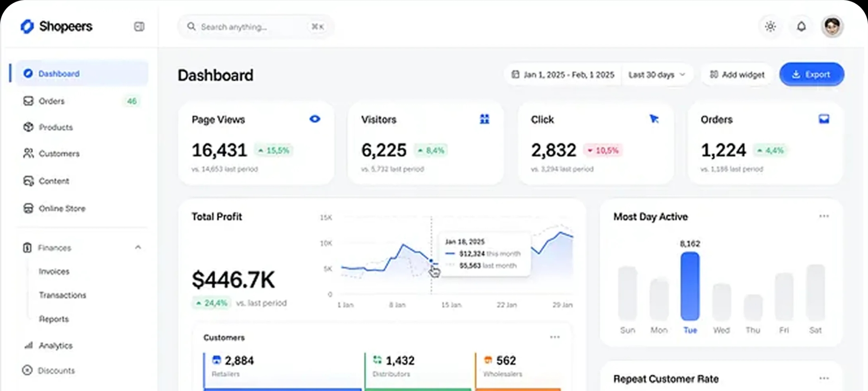Image resolution: width=868 pixels, height=391 pixels.
Task: Click the Wholesalers icon beside 562
Action: point(488,360)
